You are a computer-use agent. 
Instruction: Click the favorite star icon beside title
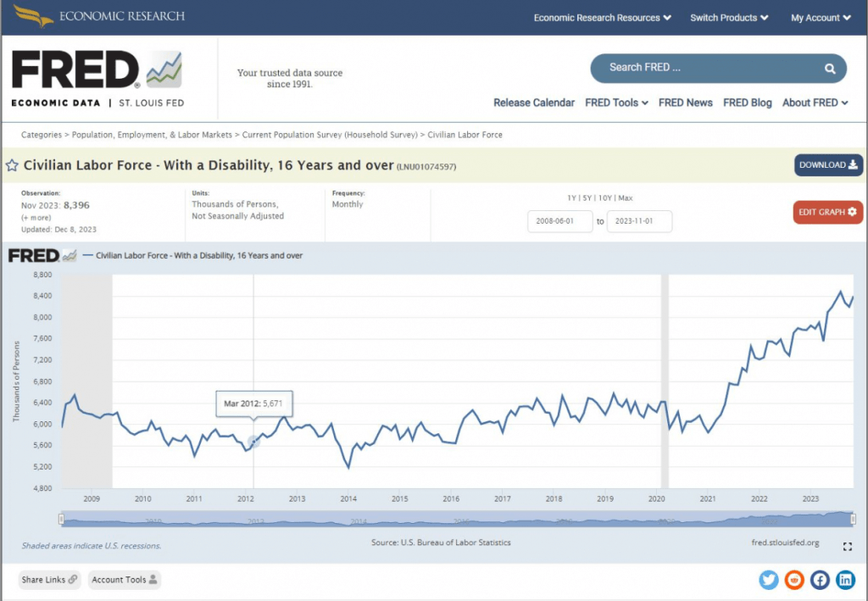pyautogui.click(x=12, y=165)
